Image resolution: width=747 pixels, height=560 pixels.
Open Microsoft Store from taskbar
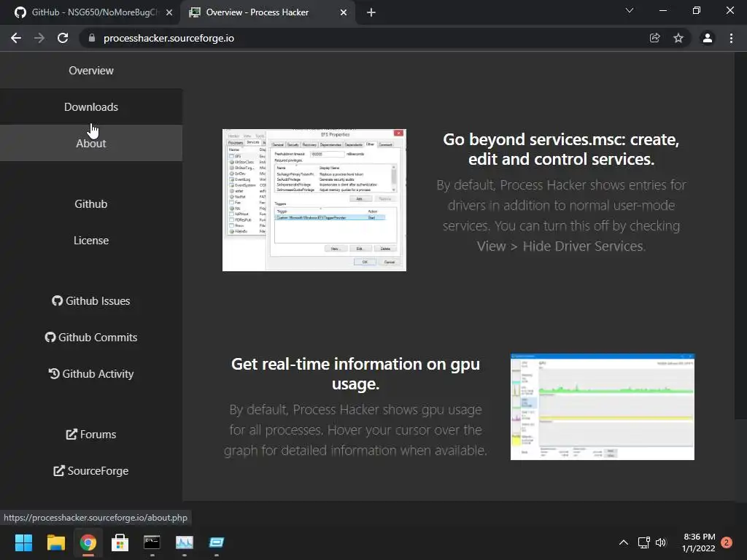(120, 542)
